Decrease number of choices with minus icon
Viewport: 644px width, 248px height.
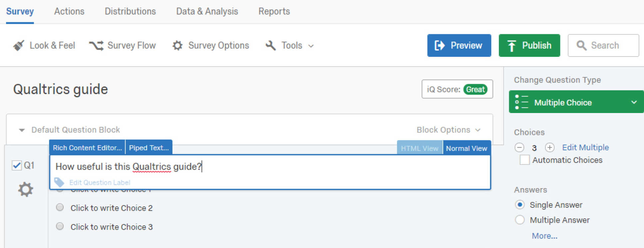pos(519,147)
